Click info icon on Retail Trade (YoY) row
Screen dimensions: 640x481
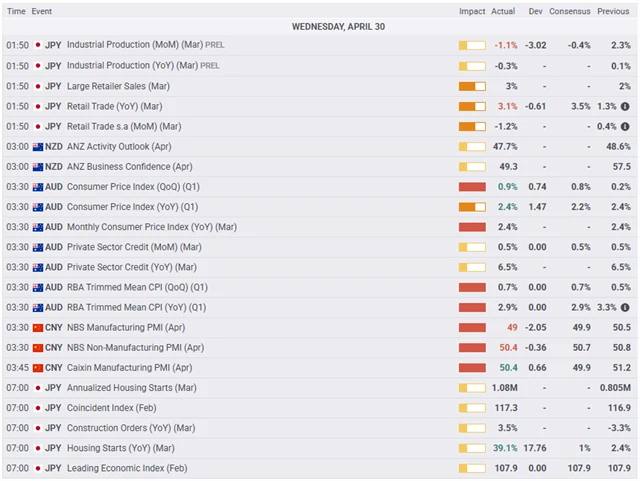click(x=625, y=106)
